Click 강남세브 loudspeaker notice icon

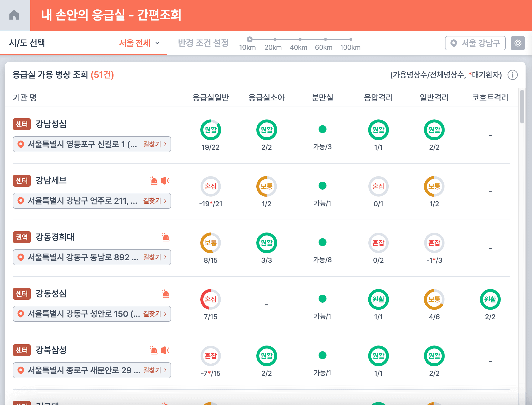(165, 181)
